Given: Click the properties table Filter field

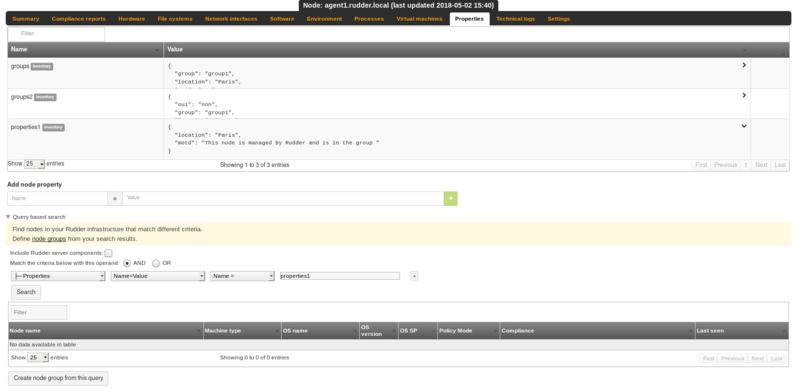Looking at the screenshot, I should (56, 34).
